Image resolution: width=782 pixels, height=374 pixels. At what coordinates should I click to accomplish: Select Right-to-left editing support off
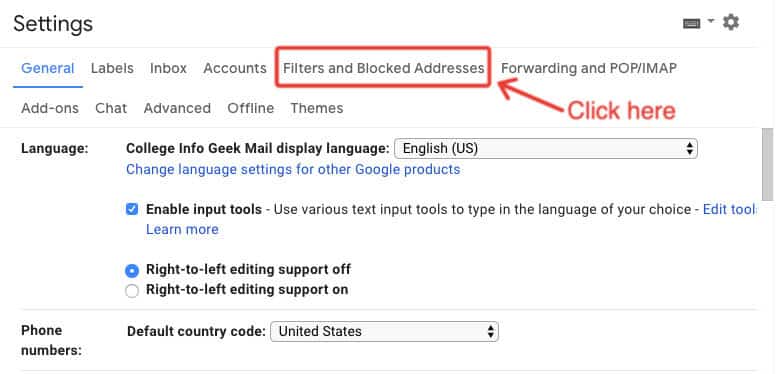point(132,270)
